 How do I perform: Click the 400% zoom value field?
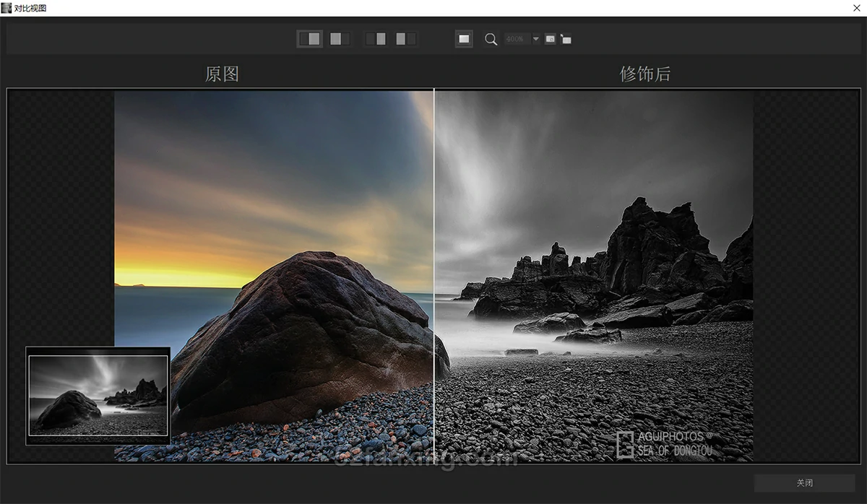click(517, 39)
